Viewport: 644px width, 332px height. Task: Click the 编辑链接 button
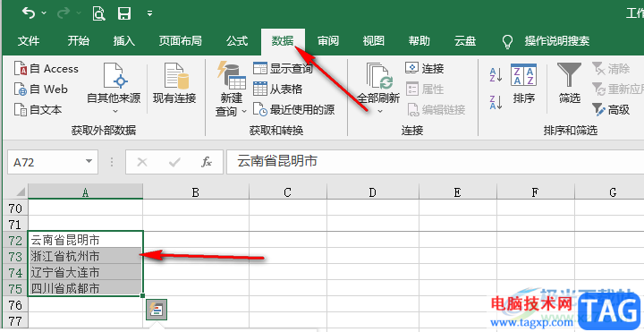click(x=436, y=110)
